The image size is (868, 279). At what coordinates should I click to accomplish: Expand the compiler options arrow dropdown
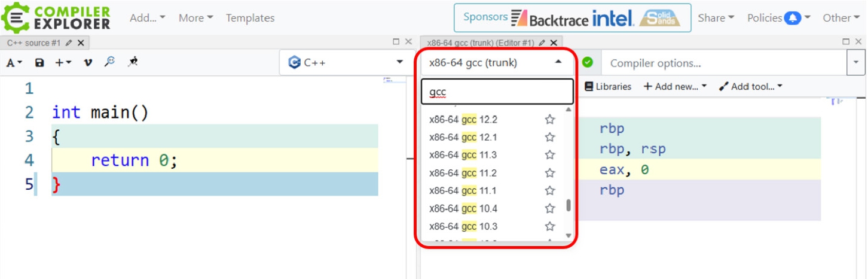[855, 62]
